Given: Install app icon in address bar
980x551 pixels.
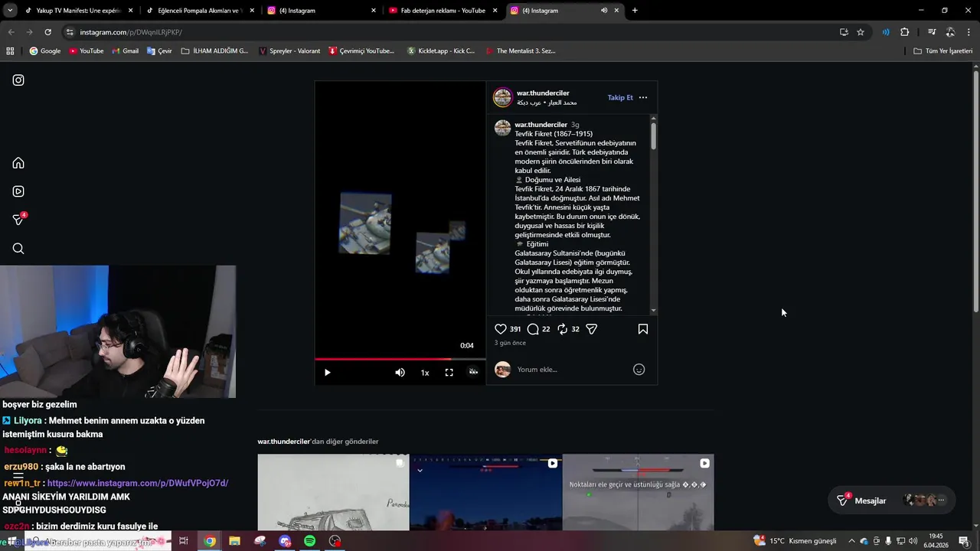Looking at the screenshot, I should click(x=844, y=32).
